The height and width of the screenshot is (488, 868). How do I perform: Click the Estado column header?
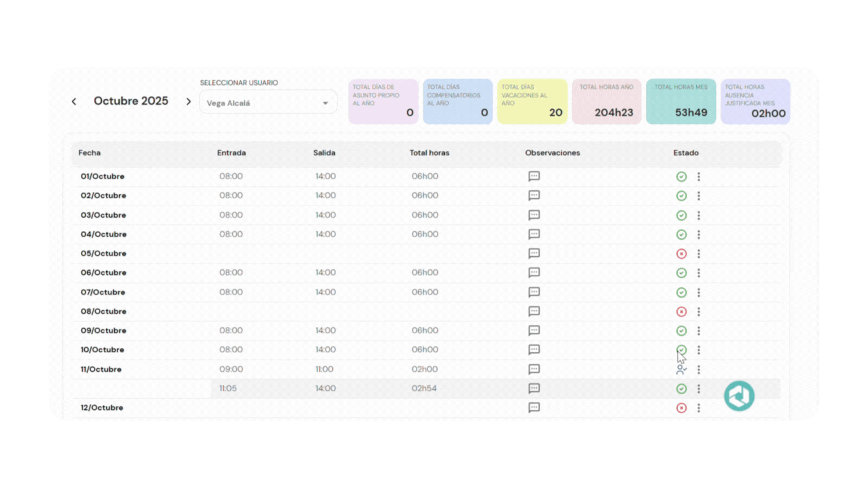coord(686,153)
